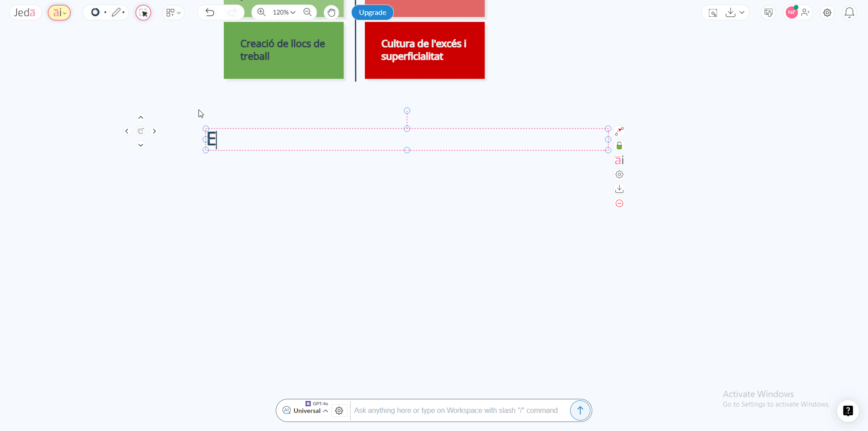The width and height of the screenshot is (868, 431).
Task: Click the connector arrow icon beside text box
Action: (x=619, y=131)
